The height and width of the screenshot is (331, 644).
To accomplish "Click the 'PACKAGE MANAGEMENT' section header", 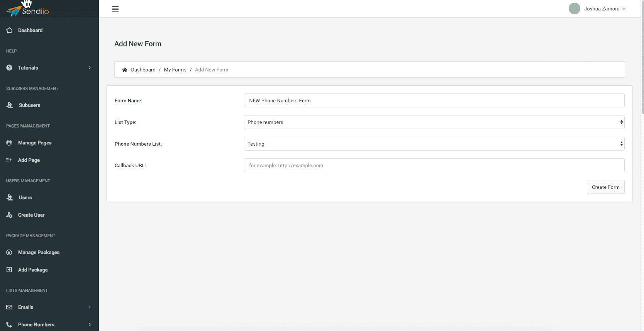I will pyautogui.click(x=31, y=236).
